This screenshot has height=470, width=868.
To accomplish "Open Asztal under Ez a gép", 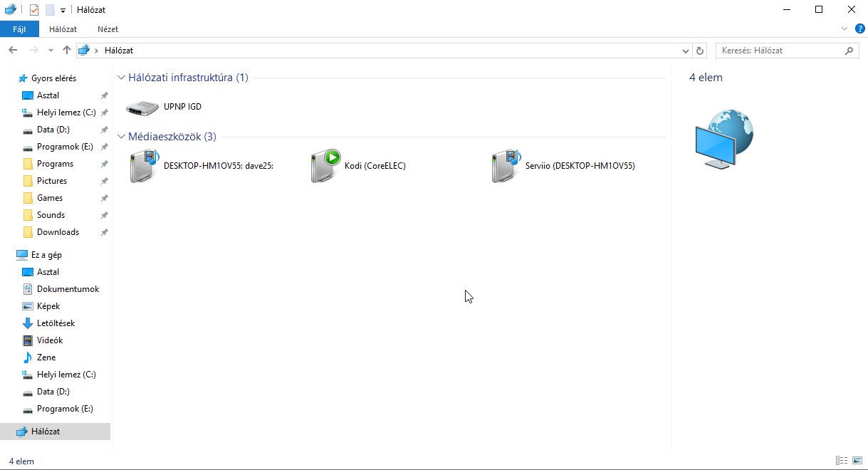I will (48, 272).
